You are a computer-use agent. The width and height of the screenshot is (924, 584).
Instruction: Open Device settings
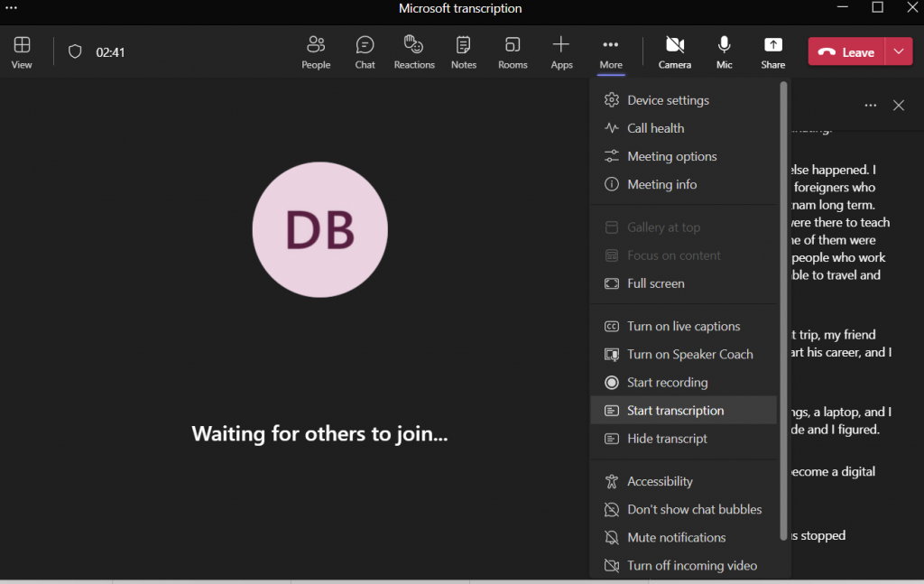tap(684, 100)
